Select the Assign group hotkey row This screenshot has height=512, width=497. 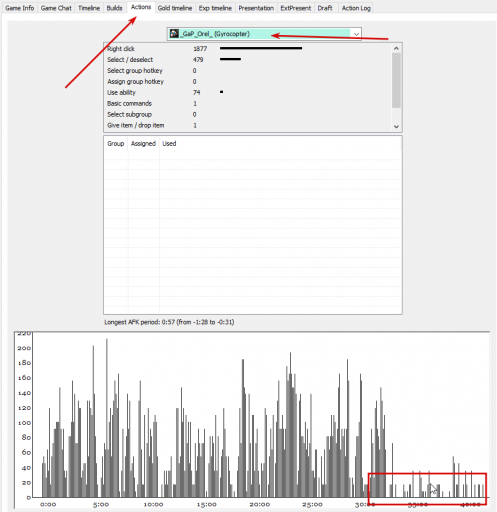(x=248, y=82)
